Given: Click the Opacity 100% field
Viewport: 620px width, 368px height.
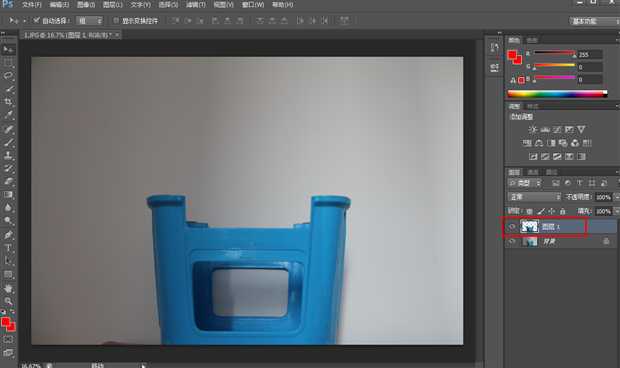Looking at the screenshot, I should (x=603, y=197).
